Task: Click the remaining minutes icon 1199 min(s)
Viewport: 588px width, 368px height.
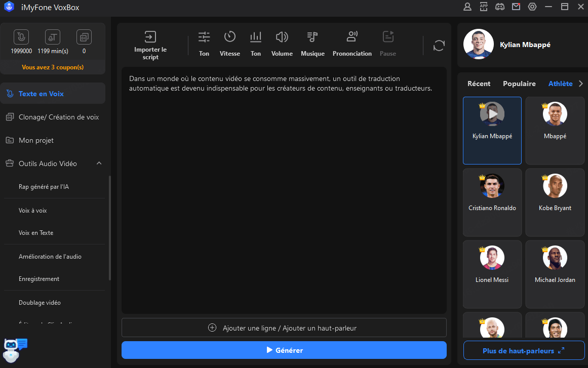Action: click(53, 37)
